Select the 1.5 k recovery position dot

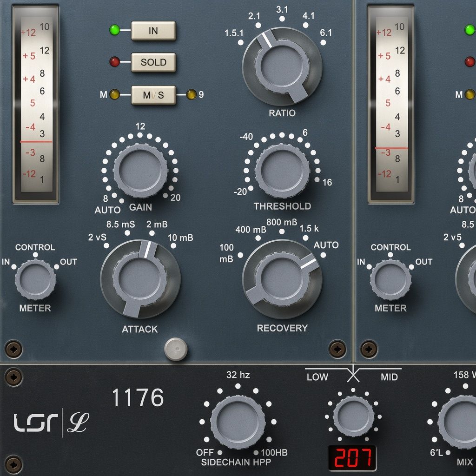306,238
